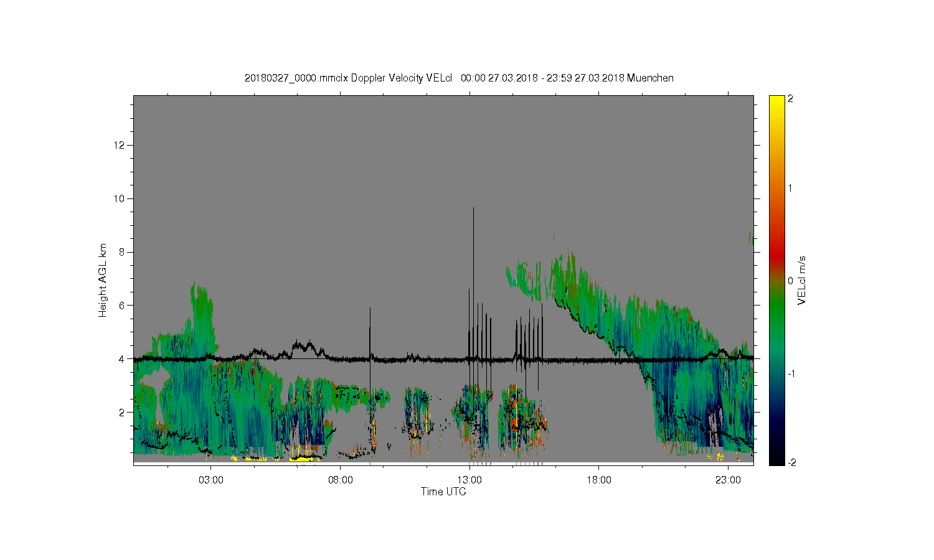Image resolution: width=934 pixels, height=560 pixels.
Task: Click the colorbar value '1'
Action: click(x=791, y=189)
